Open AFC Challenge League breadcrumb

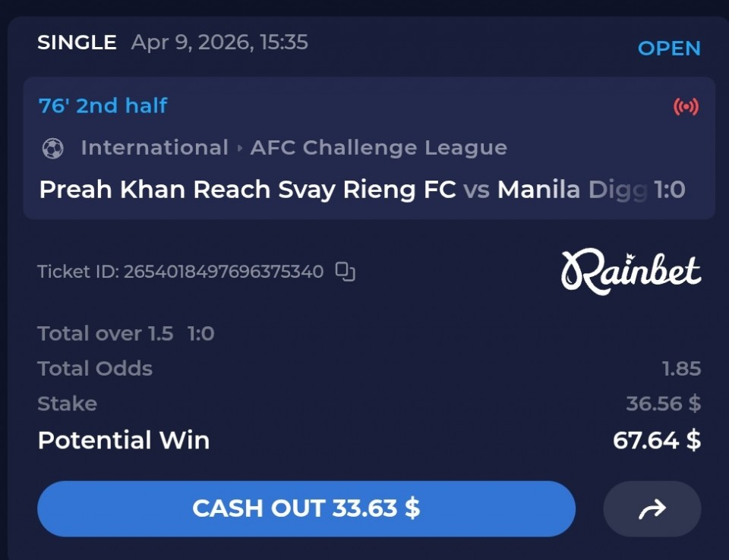click(x=378, y=148)
